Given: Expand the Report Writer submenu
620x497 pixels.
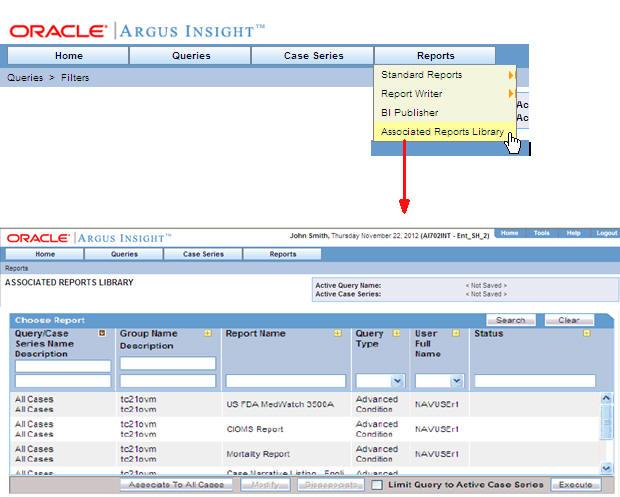Looking at the screenshot, I should coord(445,94).
